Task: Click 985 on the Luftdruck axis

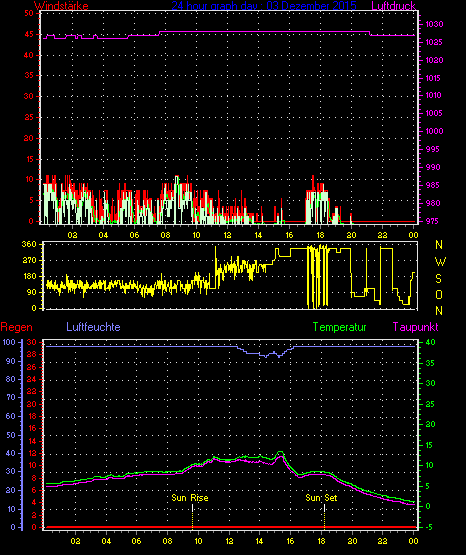Action: click(432, 185)
